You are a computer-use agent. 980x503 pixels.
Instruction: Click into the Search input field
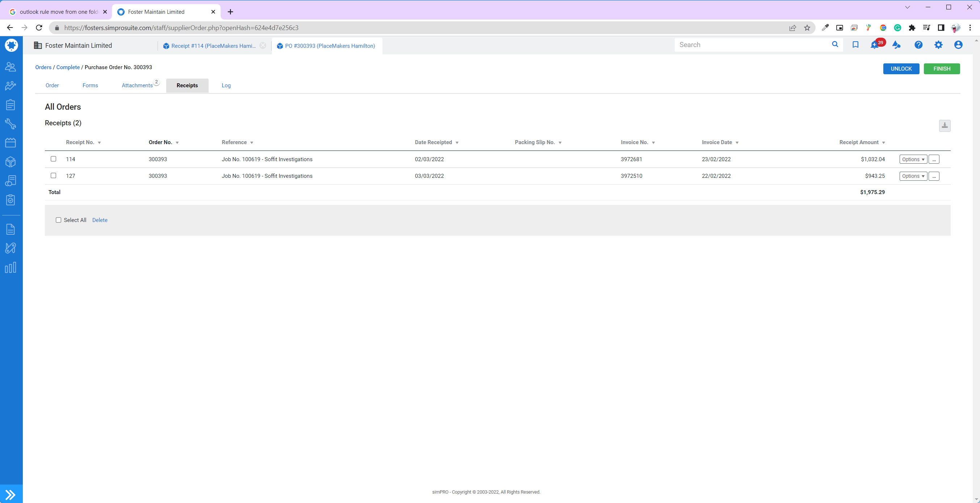[753, 45]
